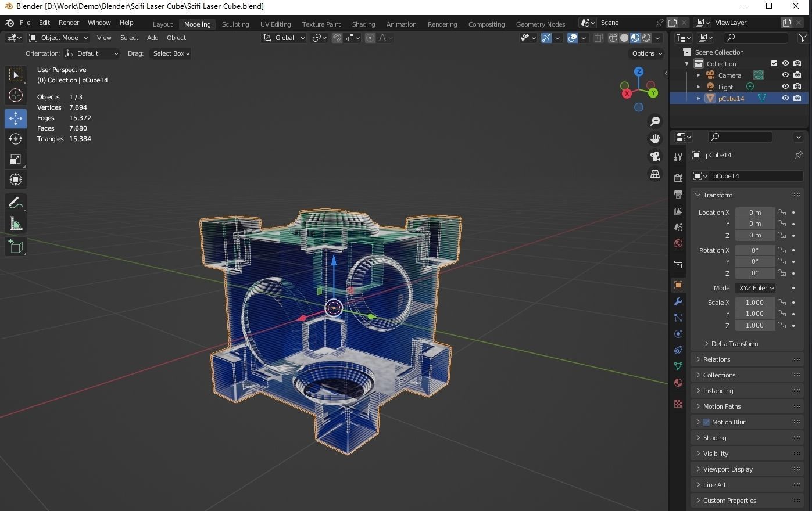812x511 pixels.
Task: Toggle the Motion Blur checkbox
Action: pos(706,422)
